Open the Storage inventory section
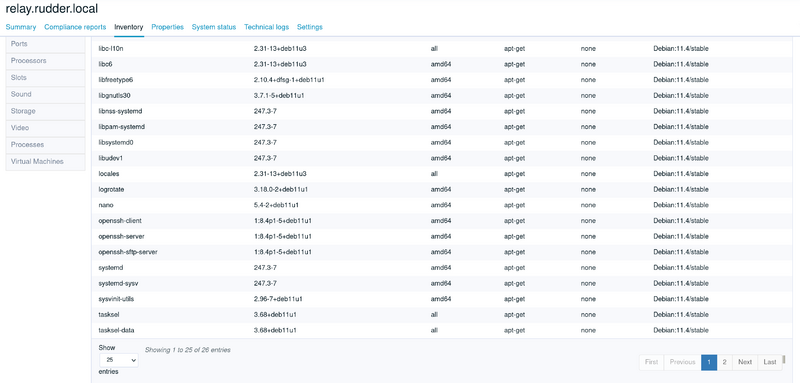 tap(45, 111)
